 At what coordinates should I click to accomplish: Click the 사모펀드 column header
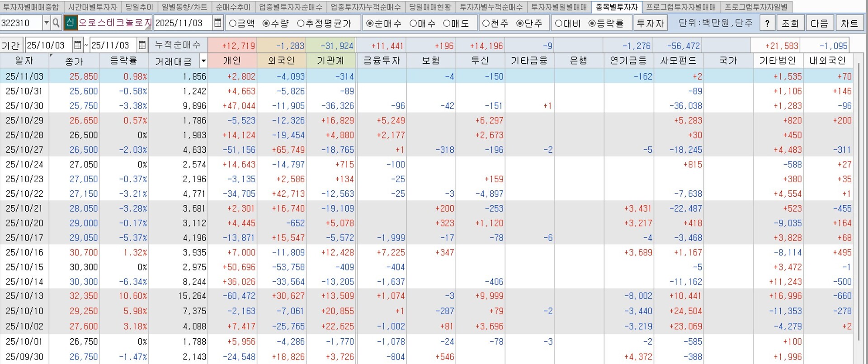tap(678, 61)
